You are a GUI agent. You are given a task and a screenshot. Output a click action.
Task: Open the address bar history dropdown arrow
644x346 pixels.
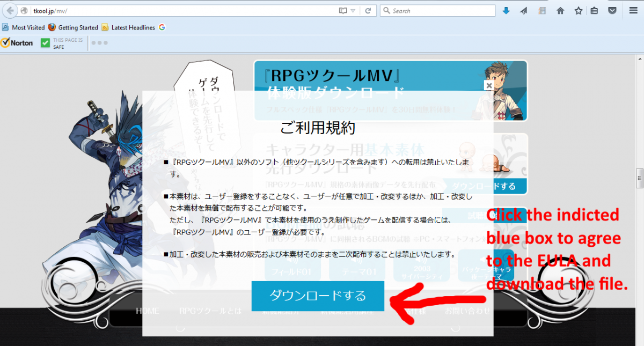tap(353, 11)
